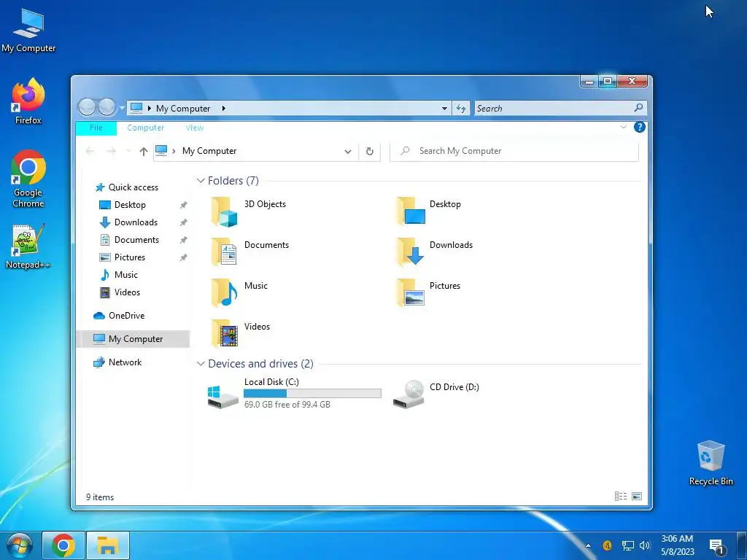Viewport: 747px width, 560px height.
Task: Click the Local Disk (C:) usage bar
Action: point(312,393)
